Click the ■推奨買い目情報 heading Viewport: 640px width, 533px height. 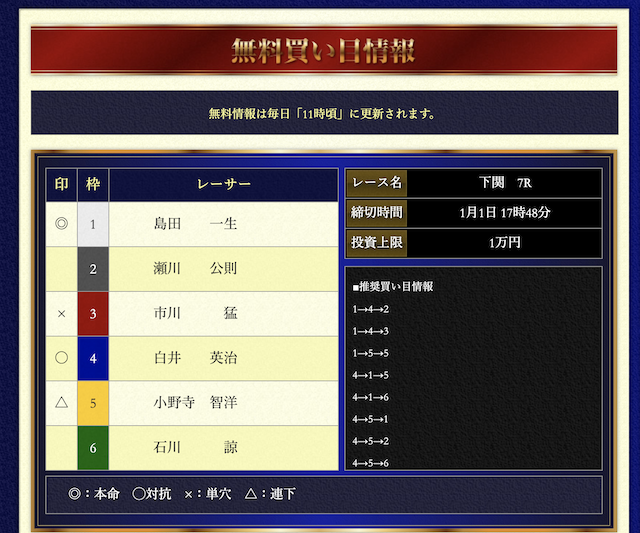[x=393, y=287]
